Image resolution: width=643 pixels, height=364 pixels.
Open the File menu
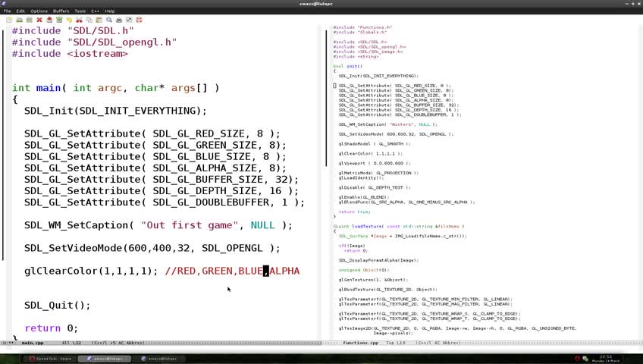(8, 11)
